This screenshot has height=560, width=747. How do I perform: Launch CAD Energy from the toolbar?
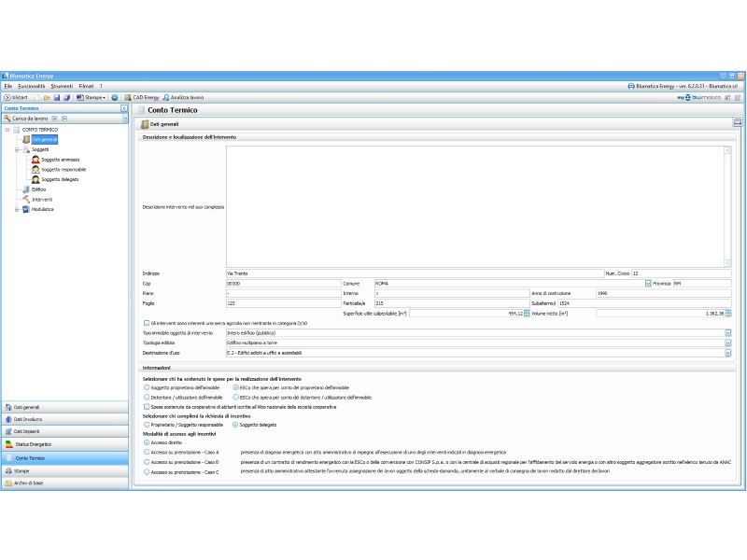click(142, 98)
